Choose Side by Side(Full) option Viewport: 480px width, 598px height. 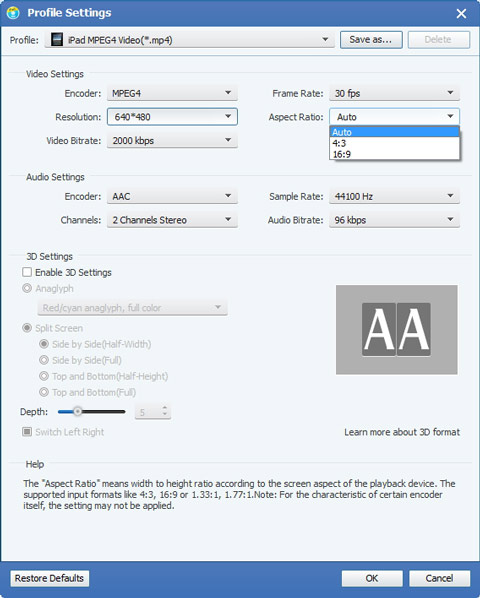click(x=44, y=360)
